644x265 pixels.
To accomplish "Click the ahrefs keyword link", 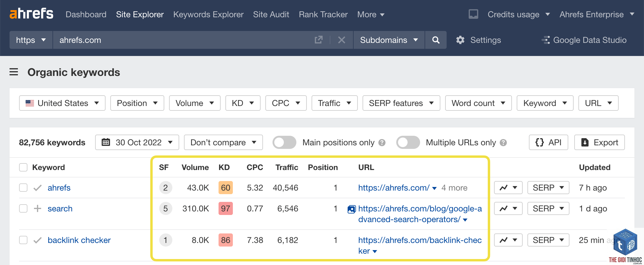I will tap(59, 188).
